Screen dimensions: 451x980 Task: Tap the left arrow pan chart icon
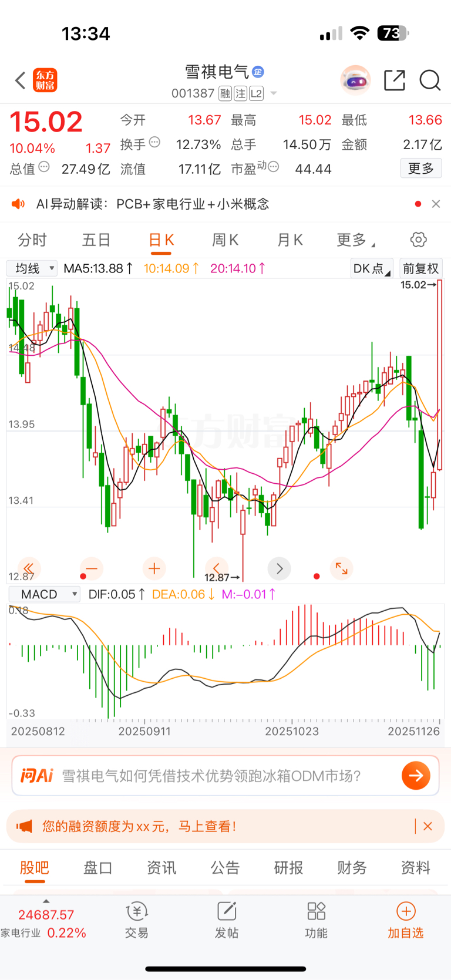click(x=217, y=568)
